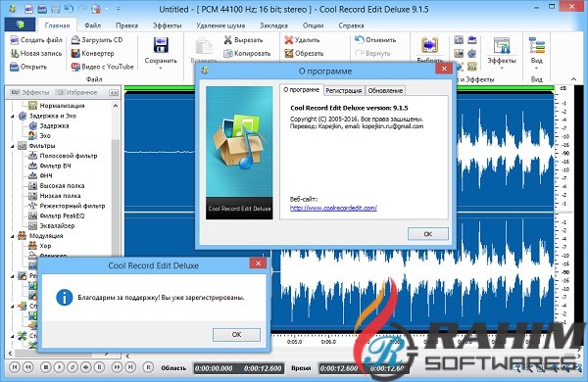The height and width of the screenshot is (382, 588).
Task: Click the undo arrow in quick access toolbar
Action: [x=69, y=9]
